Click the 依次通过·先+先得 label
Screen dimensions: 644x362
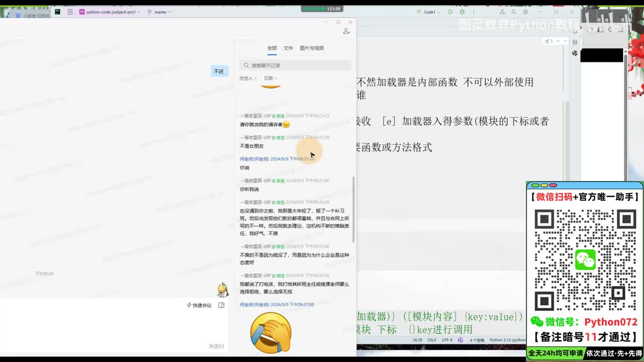coord(614,353)
